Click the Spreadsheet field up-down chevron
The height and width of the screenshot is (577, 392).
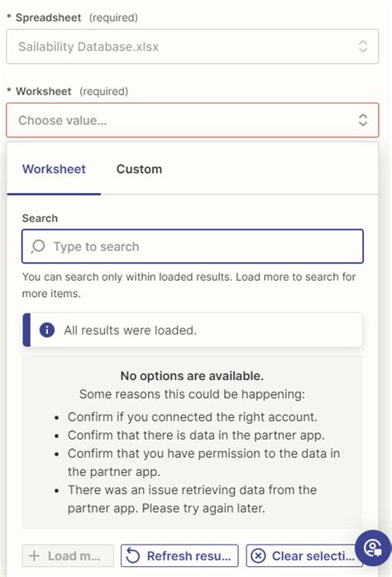pyautogui.click(x=363, y=46)
